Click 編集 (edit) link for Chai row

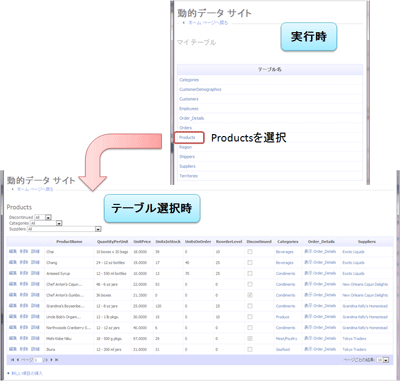pos(13,252)
